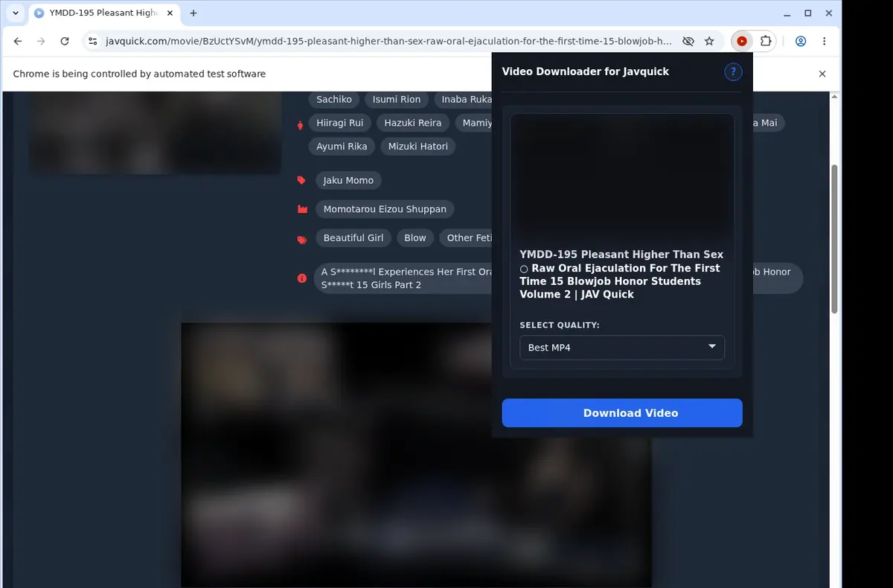The width and height of the screenshot is (893, 588).
Task: Open the help question mark in downloader
Action: 733,71
